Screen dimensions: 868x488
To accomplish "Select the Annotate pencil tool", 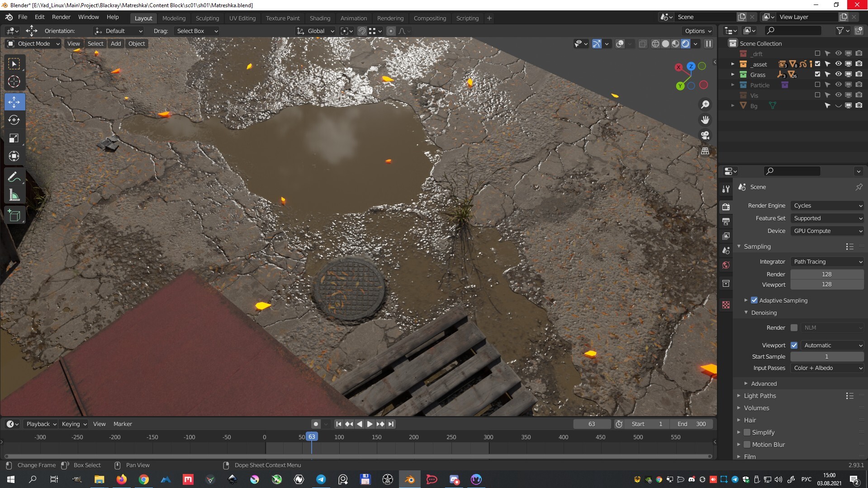I will [x=14, y=177].
